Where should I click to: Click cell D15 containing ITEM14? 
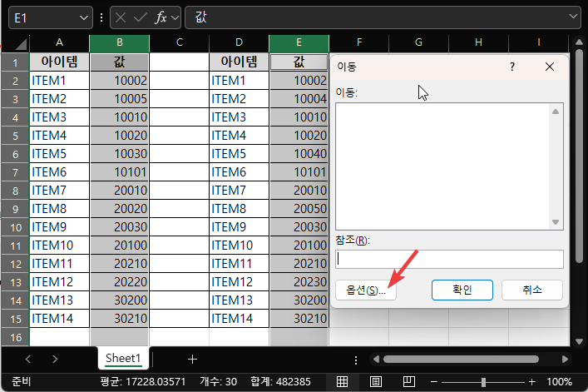click(239, 319)
